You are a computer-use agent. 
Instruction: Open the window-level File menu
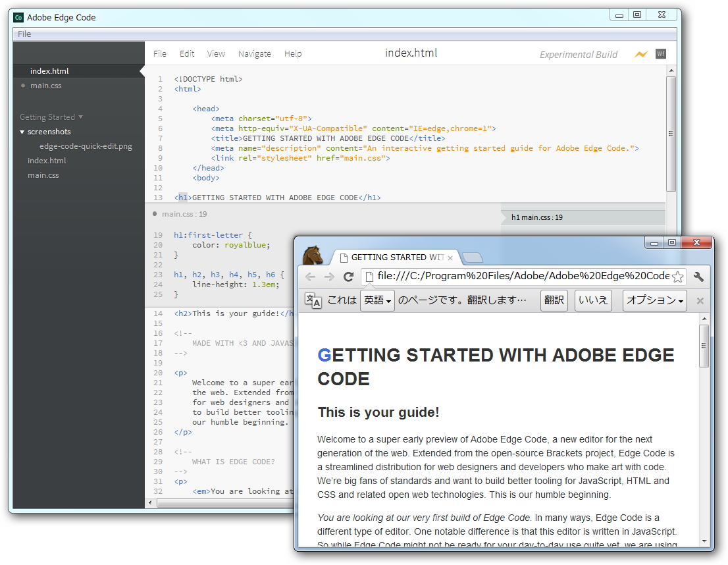tap(24, 34)
